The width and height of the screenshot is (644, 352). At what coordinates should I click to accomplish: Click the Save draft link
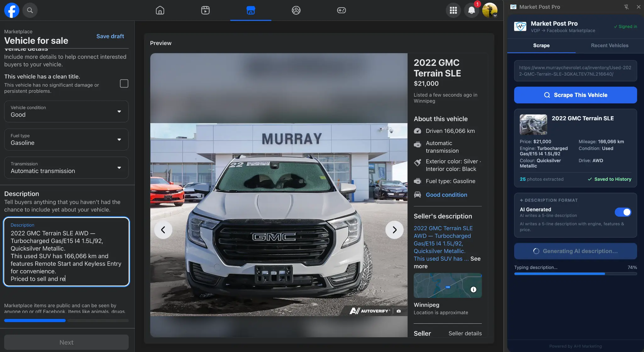(110, 36)
